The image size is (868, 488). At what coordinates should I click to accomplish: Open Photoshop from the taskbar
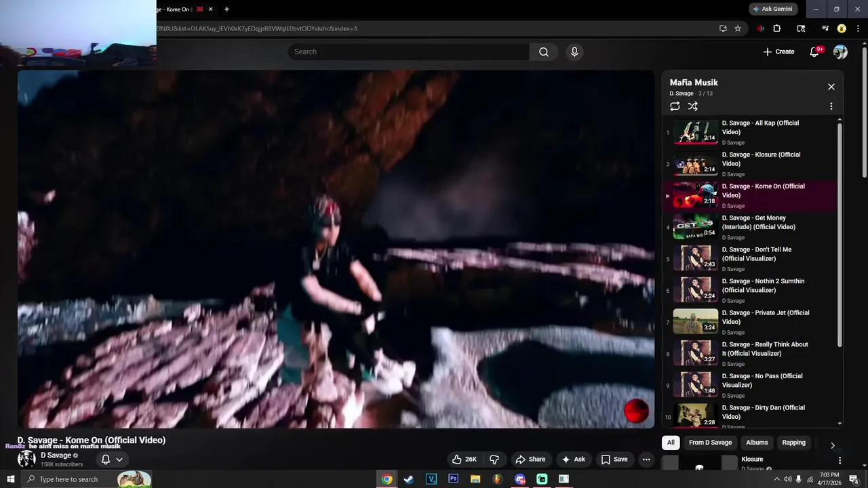point(454,479)
